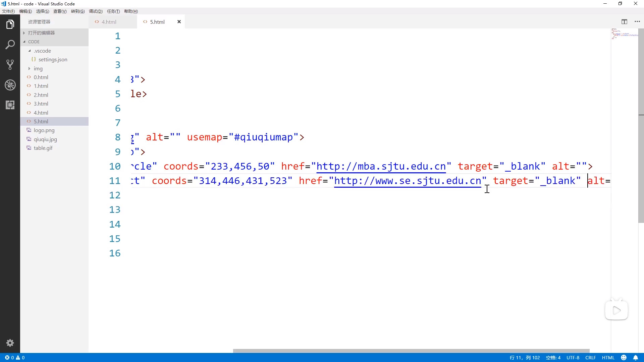Switch to the 4.html tab

click(x=109, y=22)
